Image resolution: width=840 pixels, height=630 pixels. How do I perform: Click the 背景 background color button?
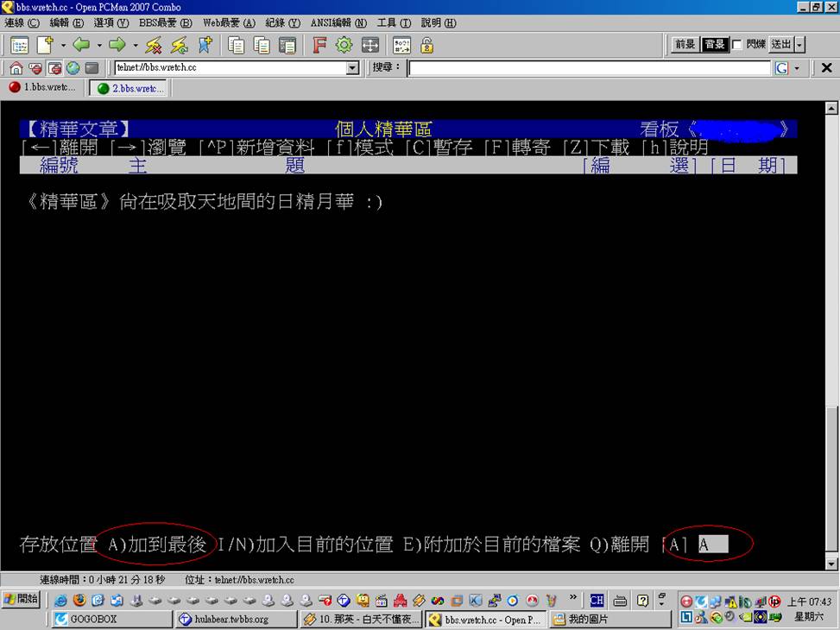tap(714, 44)
